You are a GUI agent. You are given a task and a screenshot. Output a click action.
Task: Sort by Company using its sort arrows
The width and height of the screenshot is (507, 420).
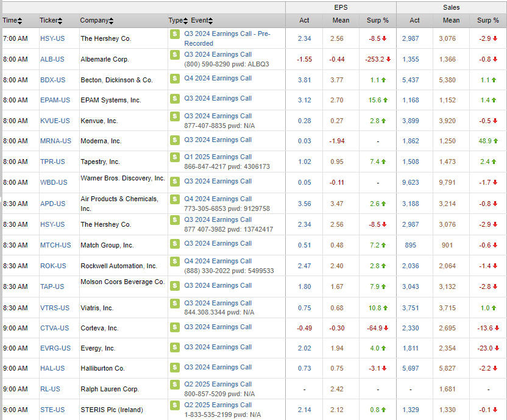tap(112, 21)
